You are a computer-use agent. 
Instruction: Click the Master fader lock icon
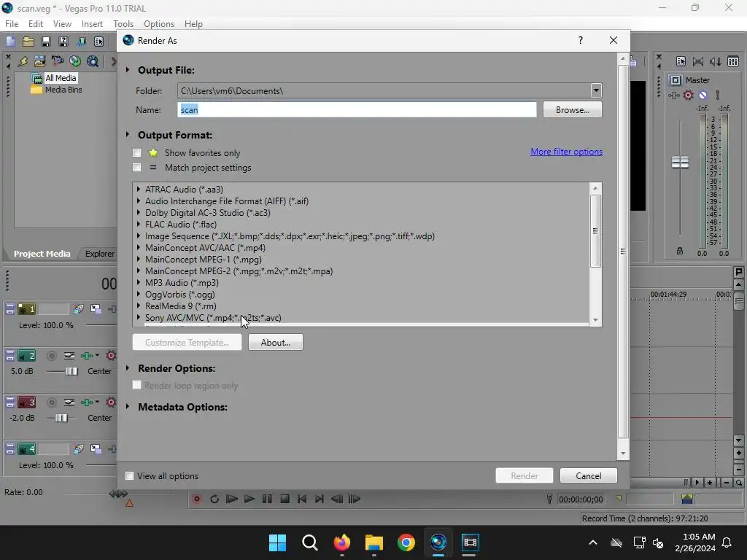click(x=680, y=251)
